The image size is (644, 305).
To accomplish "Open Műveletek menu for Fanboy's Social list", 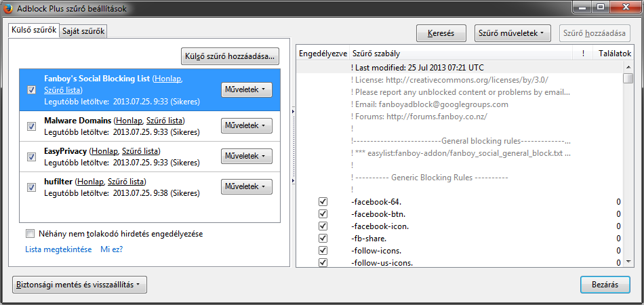I will point(247,89).
